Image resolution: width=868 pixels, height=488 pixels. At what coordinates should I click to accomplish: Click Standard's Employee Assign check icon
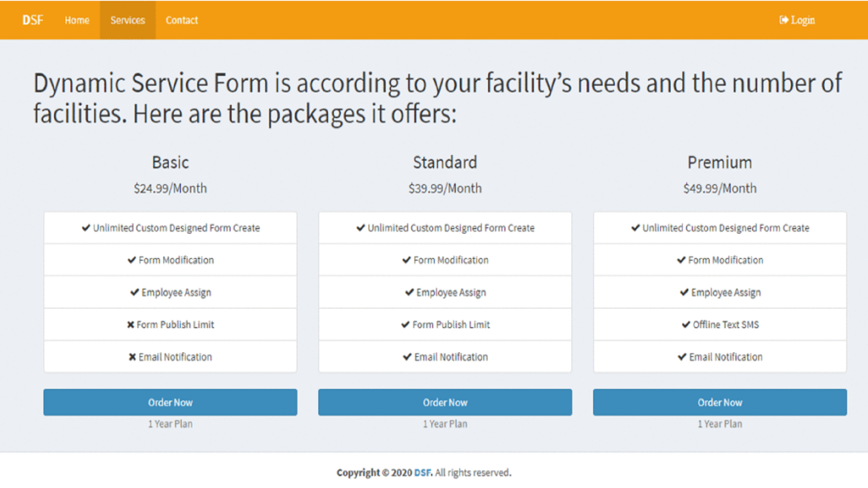[410, 292]
